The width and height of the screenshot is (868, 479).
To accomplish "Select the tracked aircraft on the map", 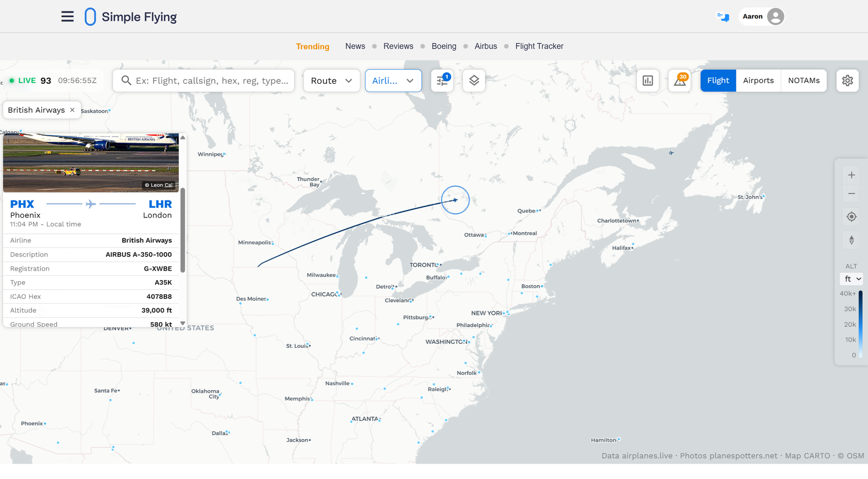I will click(x=455, y=200).
